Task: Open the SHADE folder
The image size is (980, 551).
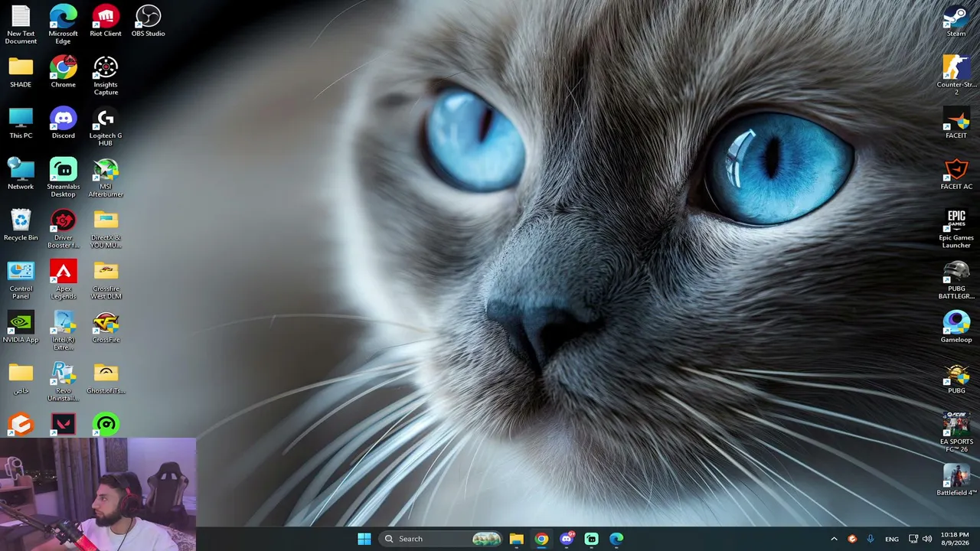Action: tap(21, 72)
